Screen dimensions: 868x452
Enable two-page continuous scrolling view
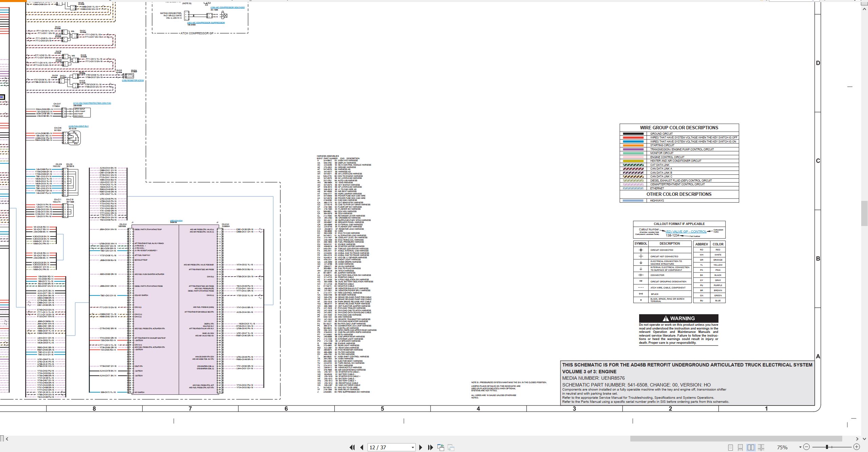tap(761, 447)
